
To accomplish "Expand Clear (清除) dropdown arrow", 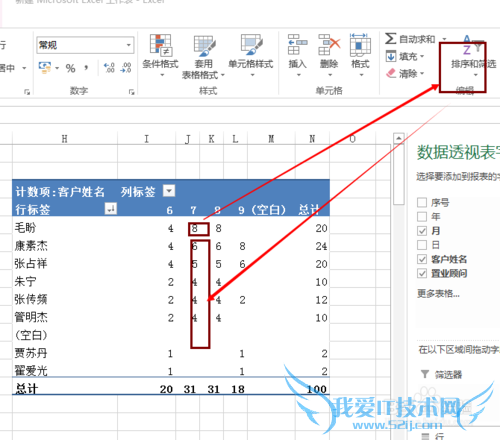I will tap(422, 73).
